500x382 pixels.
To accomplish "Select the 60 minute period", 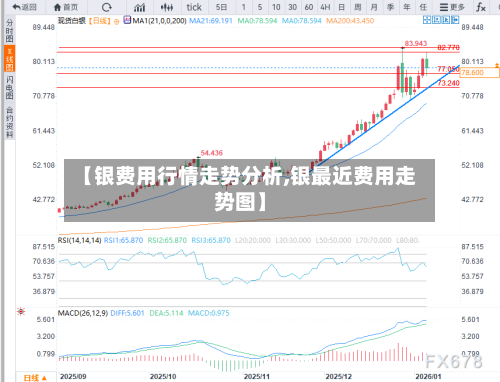I will (309, 7).
